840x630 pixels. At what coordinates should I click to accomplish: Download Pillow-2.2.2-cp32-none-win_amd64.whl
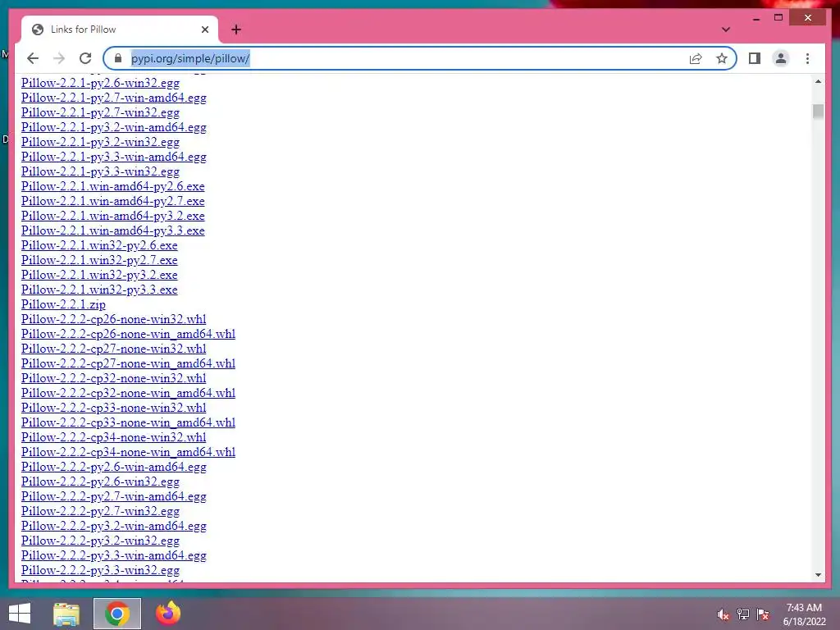click(128, 393)
